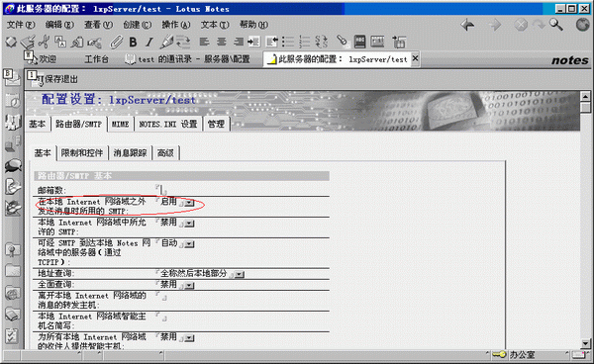Switch to the MIME tab
The height and width of the screenshot is (364, 594).
[120, 124]
